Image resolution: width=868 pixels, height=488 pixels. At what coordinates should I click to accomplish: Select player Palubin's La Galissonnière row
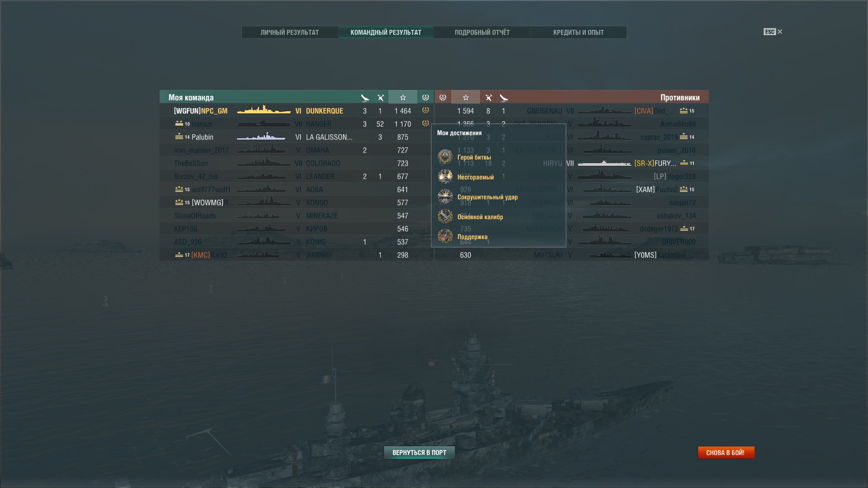point(297,137)
